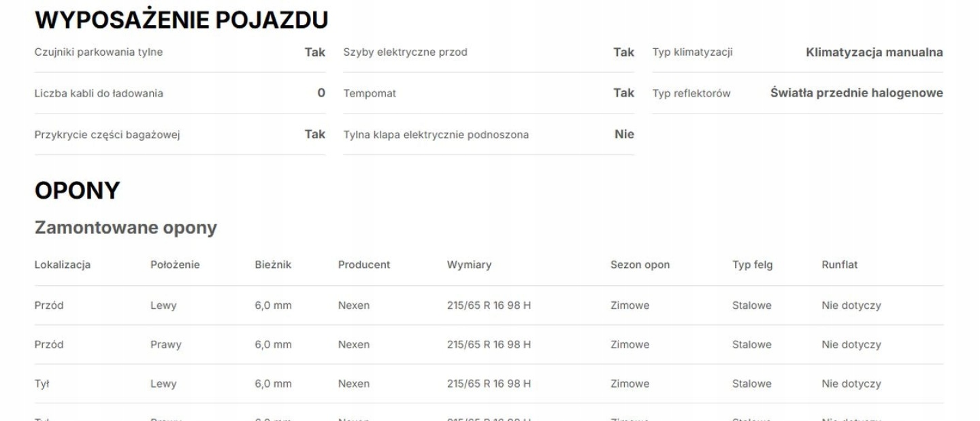Click the Zamontowane opony subheading

point(125,228)
